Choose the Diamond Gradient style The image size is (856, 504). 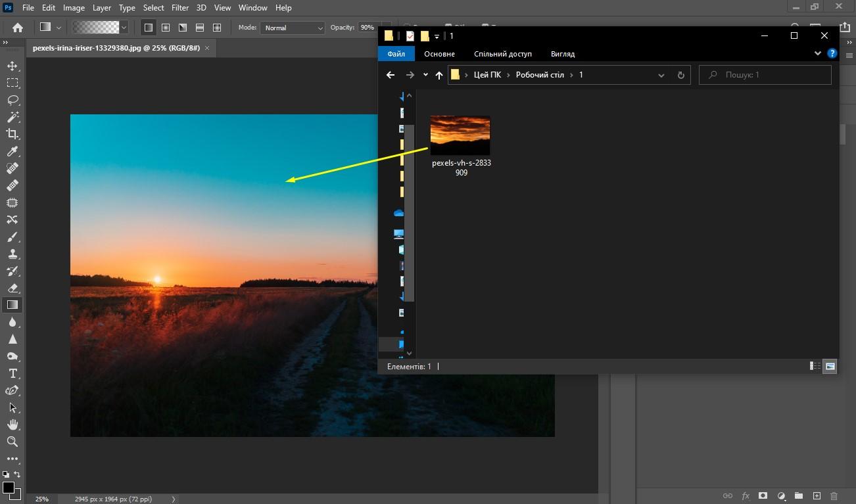click(217, 28)
